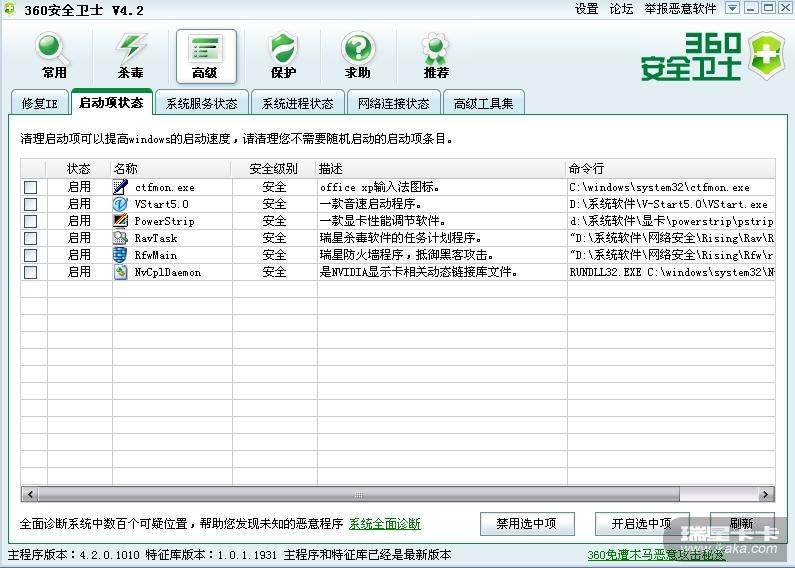Image resolution: width=795 pixels, height=568 pixels.
Task: Open the 举报恶意软件 link
Action: point(680,9)
